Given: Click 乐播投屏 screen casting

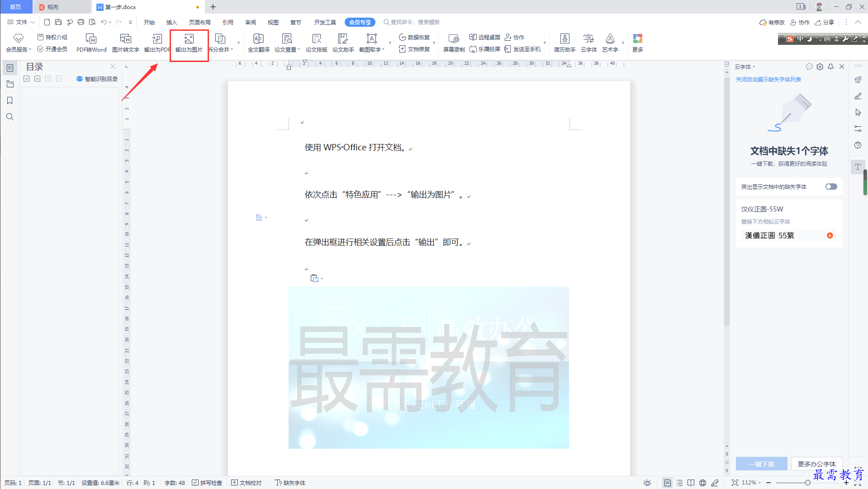Looking at the screenshot, I should click(484, 49).
